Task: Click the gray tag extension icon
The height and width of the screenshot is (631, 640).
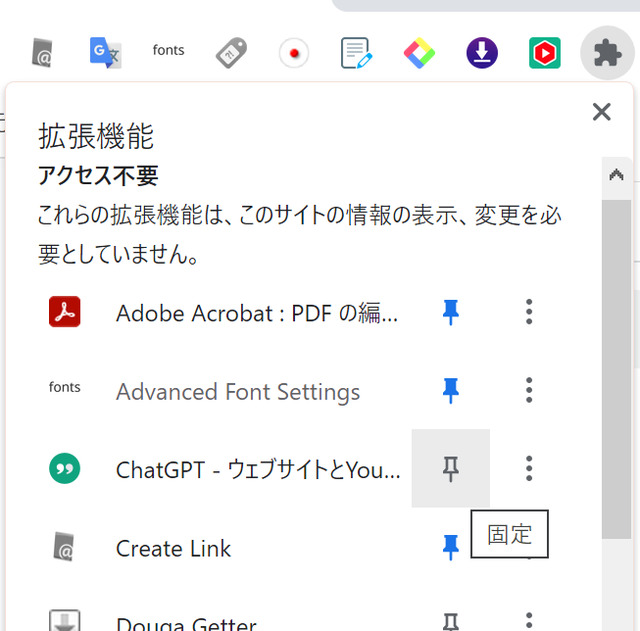Action: (x=231, y=53)
